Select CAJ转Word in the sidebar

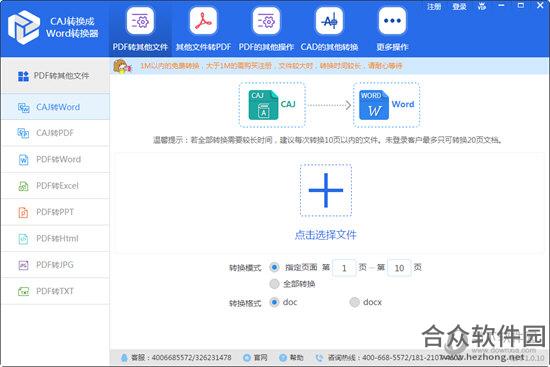[x=55, y=107]
